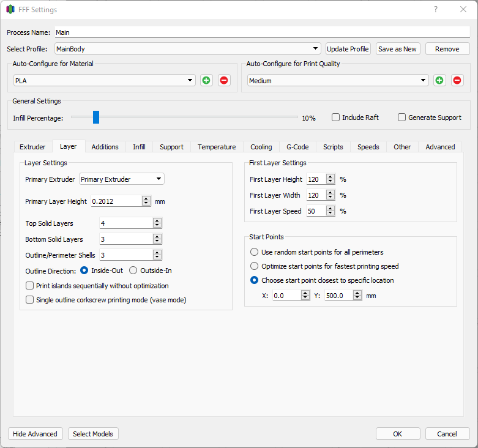Switch to the Extruder tab
Screen dimensions: 478x448
coord(32,147)
